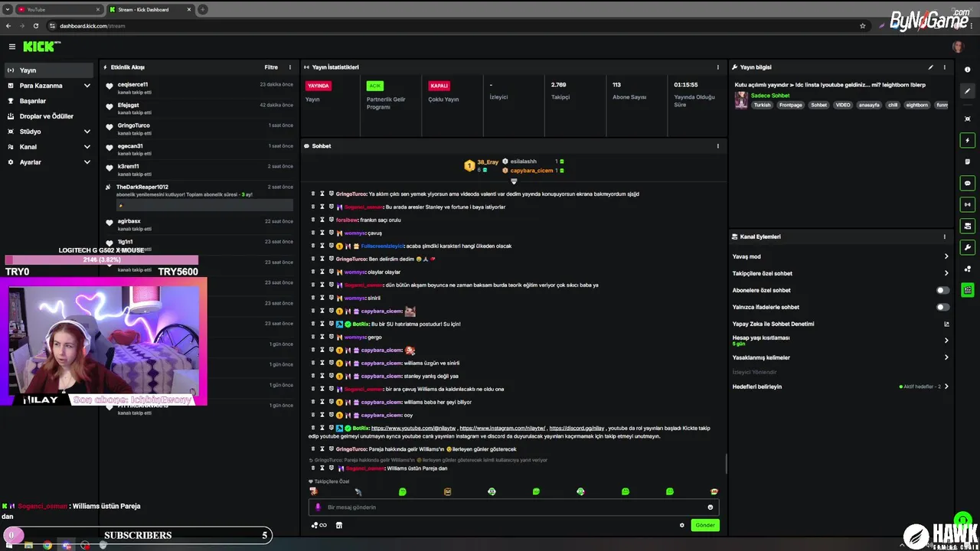Open Droplar ve Ödüller page
The width and height of the screenshot is (980, 551).
tap(49, 116)
